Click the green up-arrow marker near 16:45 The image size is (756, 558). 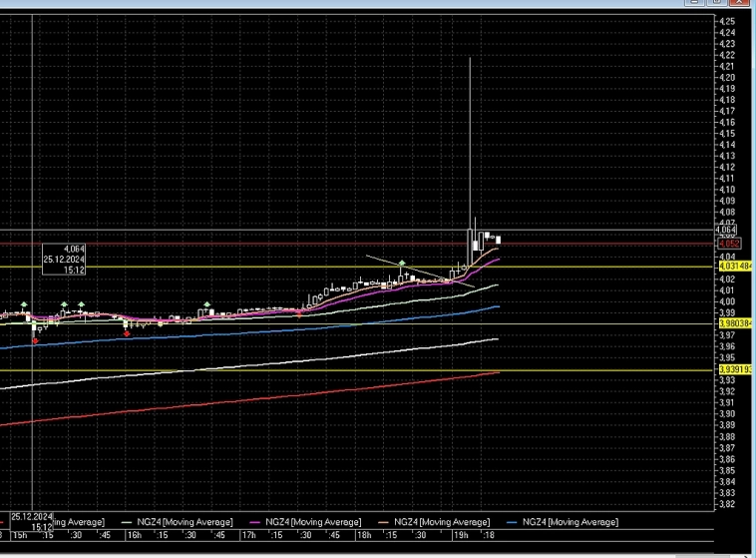pyautogui.click(x=207, y=303)
